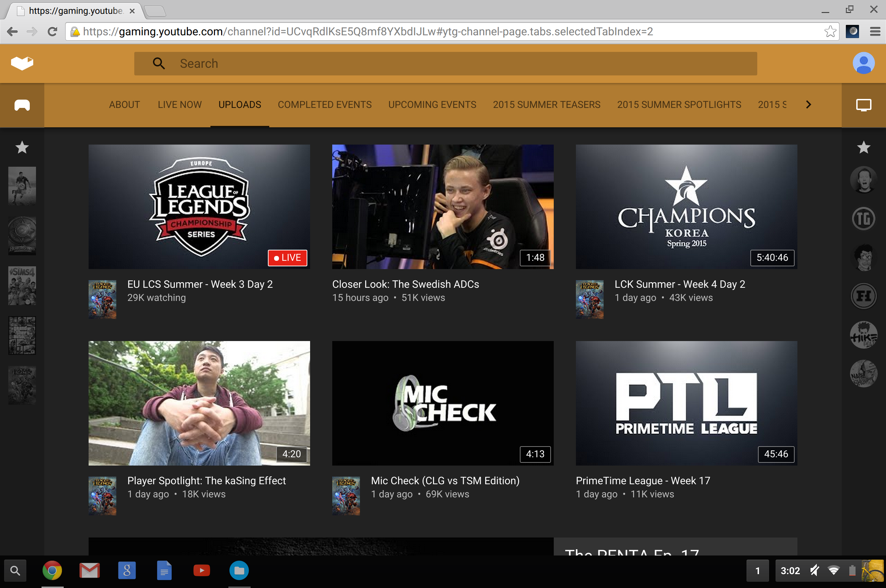Open the browser menu icon
Viewport: 886px width, 588px height.
(x=875, y=31)
